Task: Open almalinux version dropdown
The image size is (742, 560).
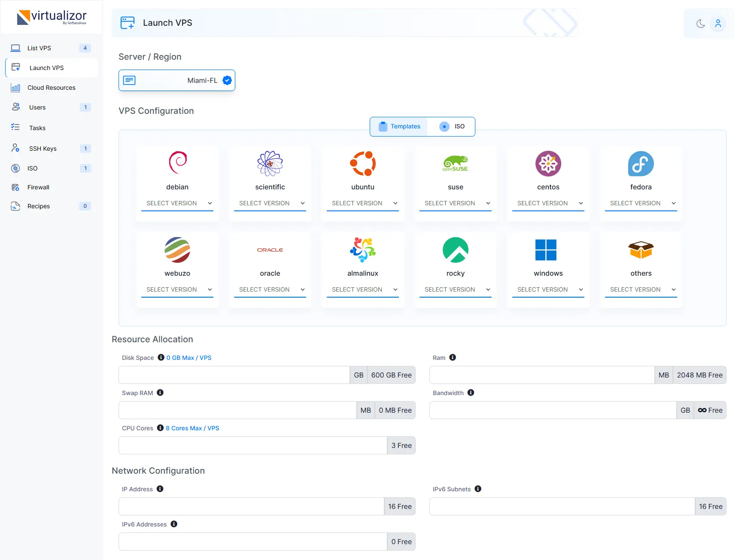Action: click(363, 290)
